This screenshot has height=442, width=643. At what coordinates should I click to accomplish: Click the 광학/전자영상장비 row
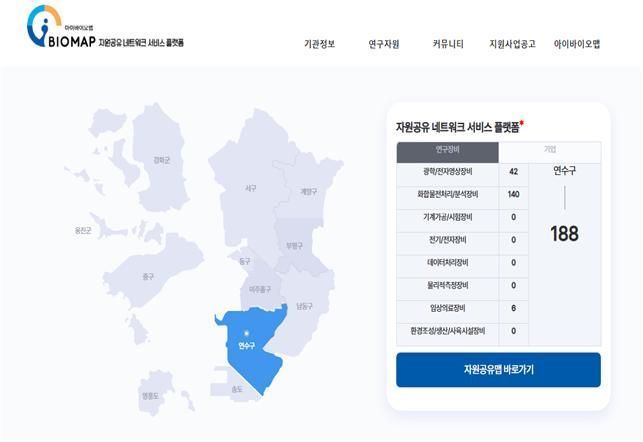[x=447, y=171]
